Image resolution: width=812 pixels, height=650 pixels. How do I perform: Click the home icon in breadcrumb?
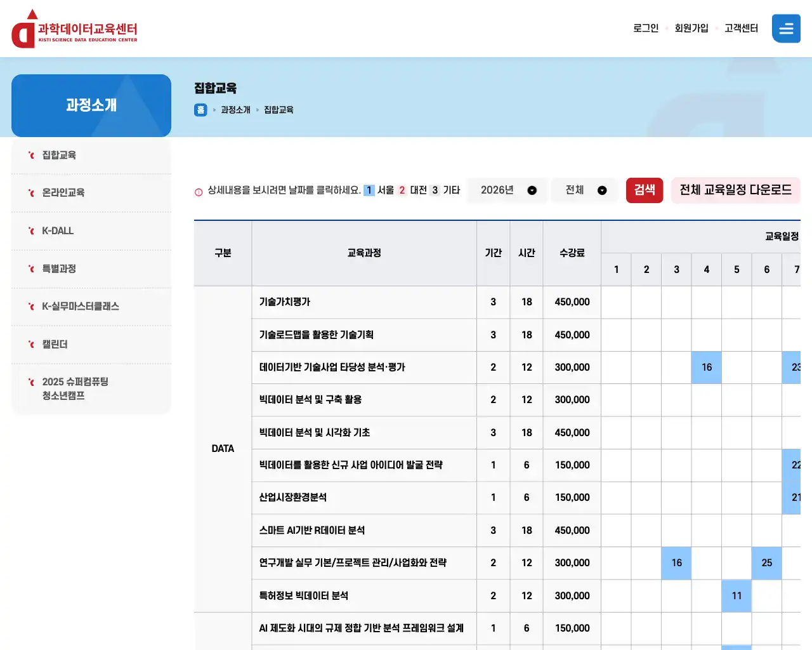(x=200, y=110)
